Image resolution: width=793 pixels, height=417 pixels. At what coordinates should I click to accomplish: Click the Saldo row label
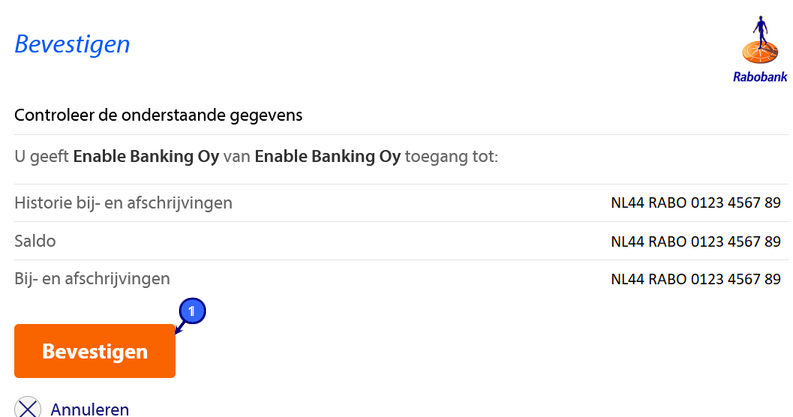[x=35, y=241]
